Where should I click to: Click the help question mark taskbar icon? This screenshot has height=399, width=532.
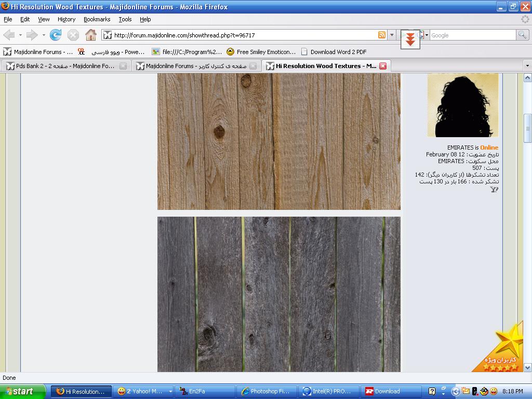(432, 391)
